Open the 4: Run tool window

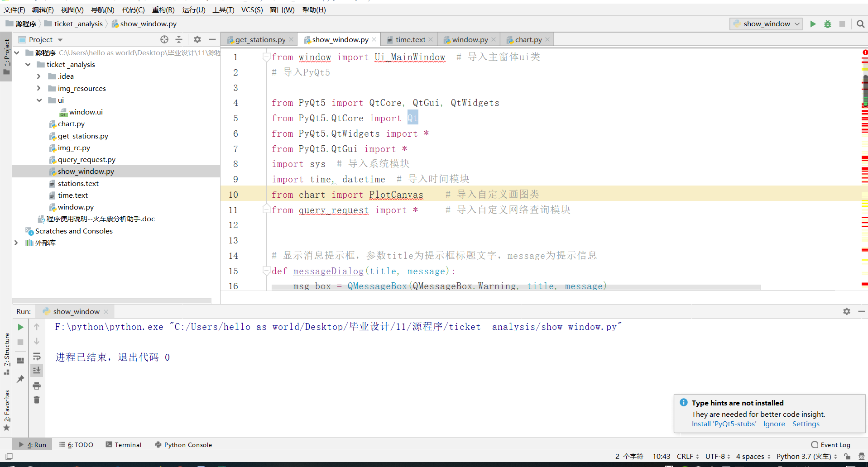click(x=32, y=445)
